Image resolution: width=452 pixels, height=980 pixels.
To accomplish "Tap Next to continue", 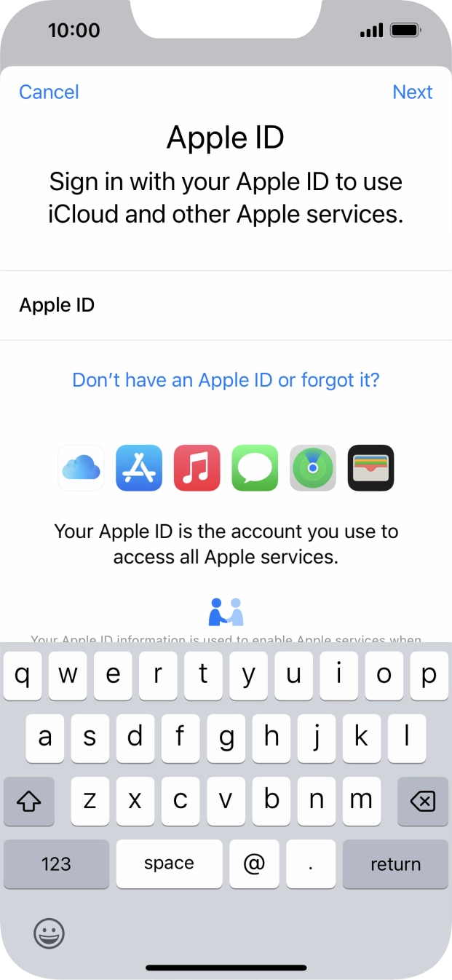I will coord(413,92).
